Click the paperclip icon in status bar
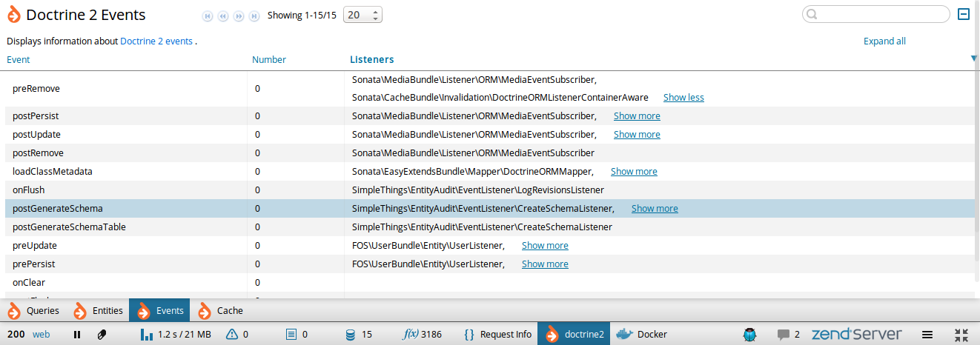The height and width of the screenshot is (345, 980). point(102,334)
